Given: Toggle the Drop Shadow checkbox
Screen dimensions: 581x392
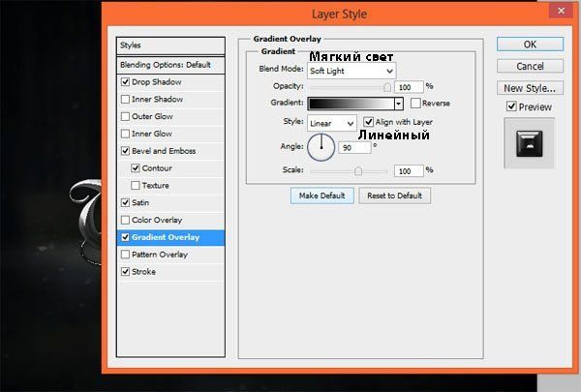Looking at the screenshot, I should [x=125, y=82].
